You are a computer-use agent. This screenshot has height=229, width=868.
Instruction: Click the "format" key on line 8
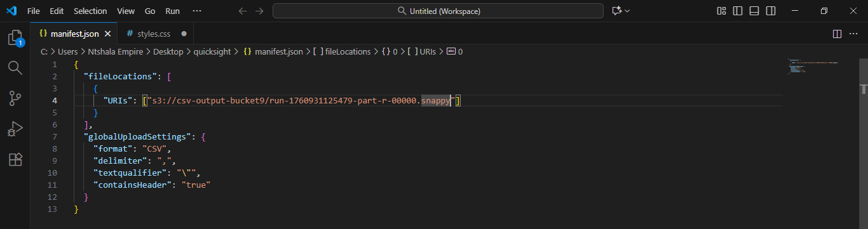click(112, 148)
